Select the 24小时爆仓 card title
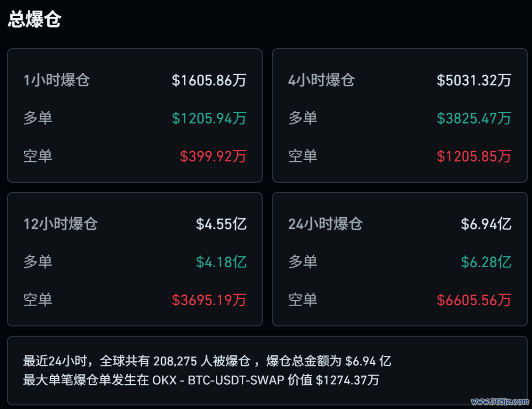532x409 pixels. coord(325,224)
